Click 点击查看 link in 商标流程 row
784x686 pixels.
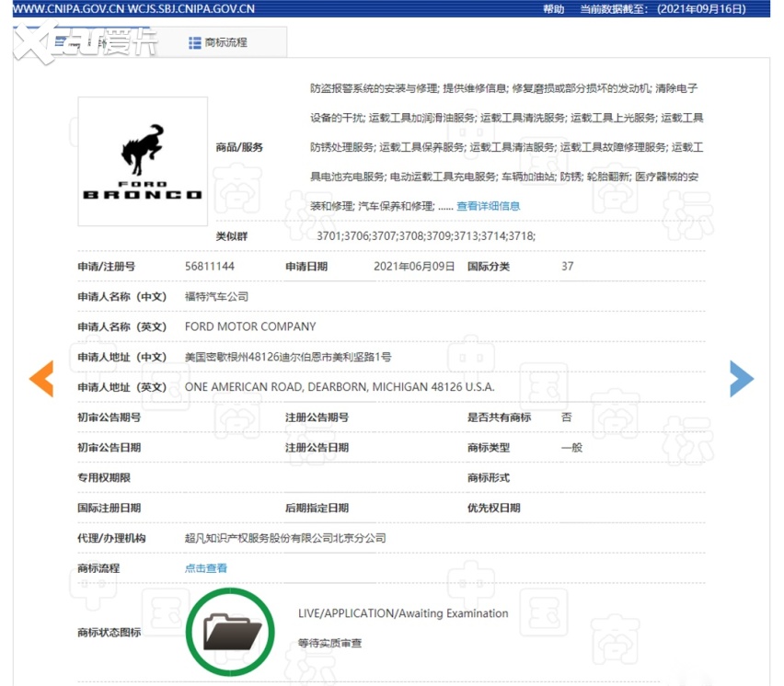[x=205, y=568]
